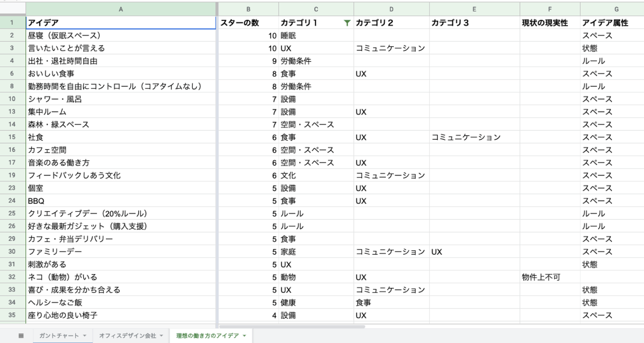
Task: Click the アイデア属性 header cell
Action: [612, 23]
